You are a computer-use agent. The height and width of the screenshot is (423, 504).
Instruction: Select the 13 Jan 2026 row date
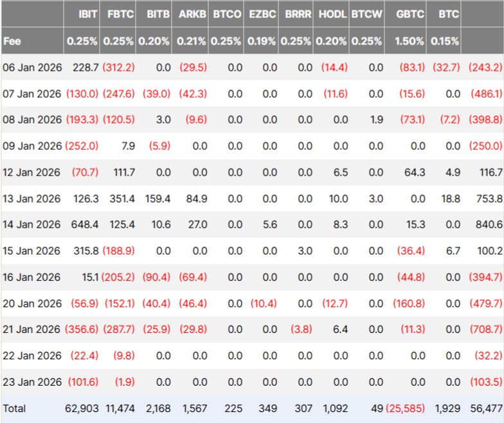pyautogui.click(x=32, y=199)
